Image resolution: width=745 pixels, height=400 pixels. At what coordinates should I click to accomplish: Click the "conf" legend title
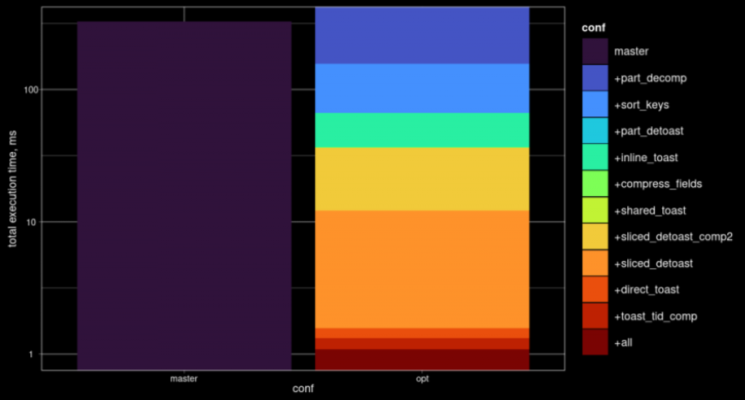click(x=596, y=27)
